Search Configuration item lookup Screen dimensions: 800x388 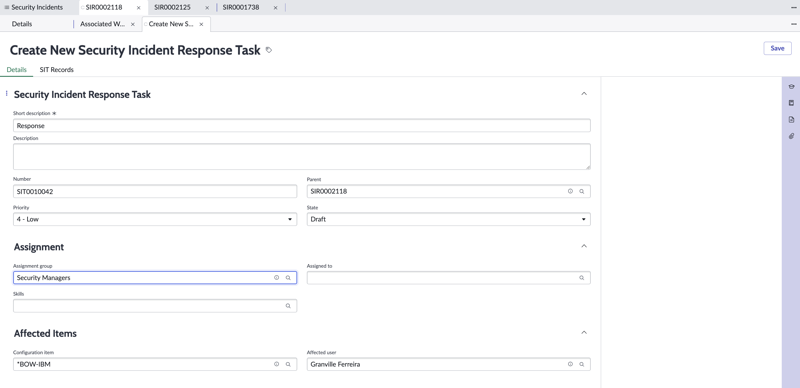[x=288, y=365]
